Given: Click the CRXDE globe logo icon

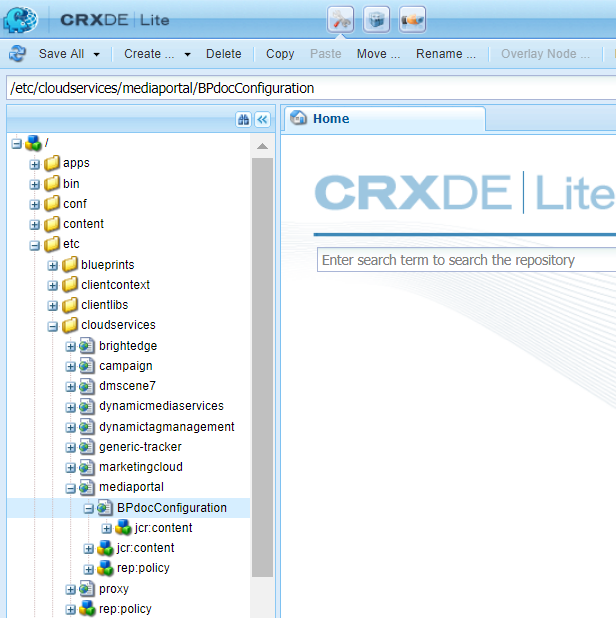Looking at the screenshot, I should 20,20.
